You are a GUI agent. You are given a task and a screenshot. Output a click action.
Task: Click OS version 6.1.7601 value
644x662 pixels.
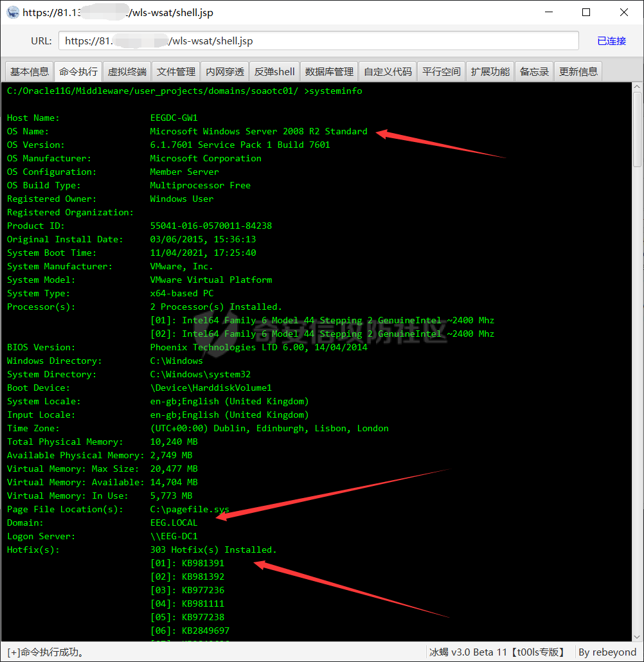240,145
